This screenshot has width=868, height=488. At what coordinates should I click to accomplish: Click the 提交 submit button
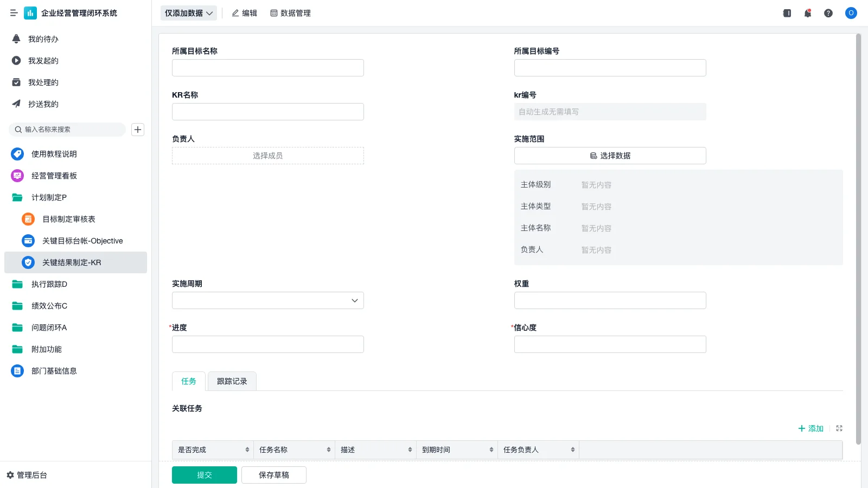pos(204,474)
